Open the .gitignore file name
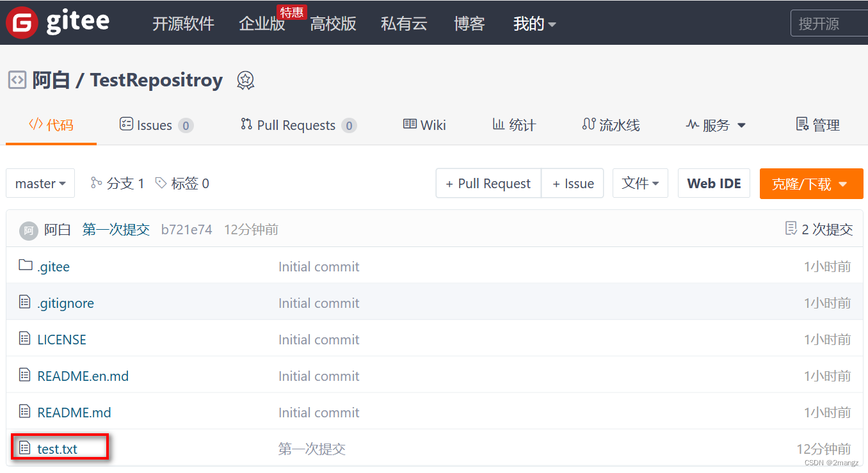This screenshot has height=473, width=868. [65, 303]
